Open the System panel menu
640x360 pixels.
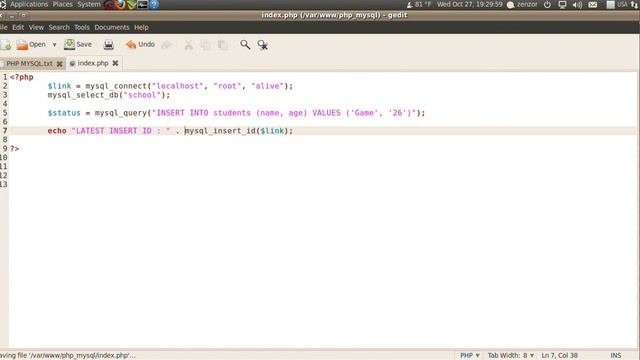click(x=89, y=4)
